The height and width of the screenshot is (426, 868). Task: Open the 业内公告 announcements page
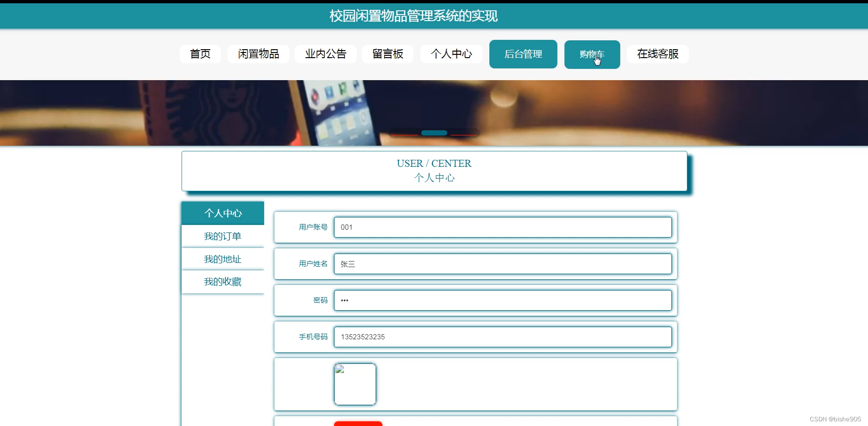click(326, 54)
